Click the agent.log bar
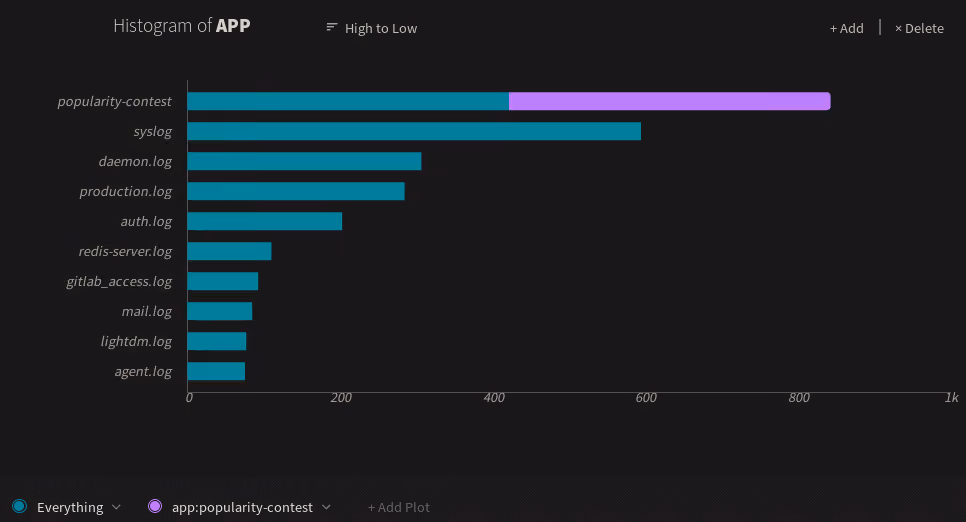 coord(216,371)
